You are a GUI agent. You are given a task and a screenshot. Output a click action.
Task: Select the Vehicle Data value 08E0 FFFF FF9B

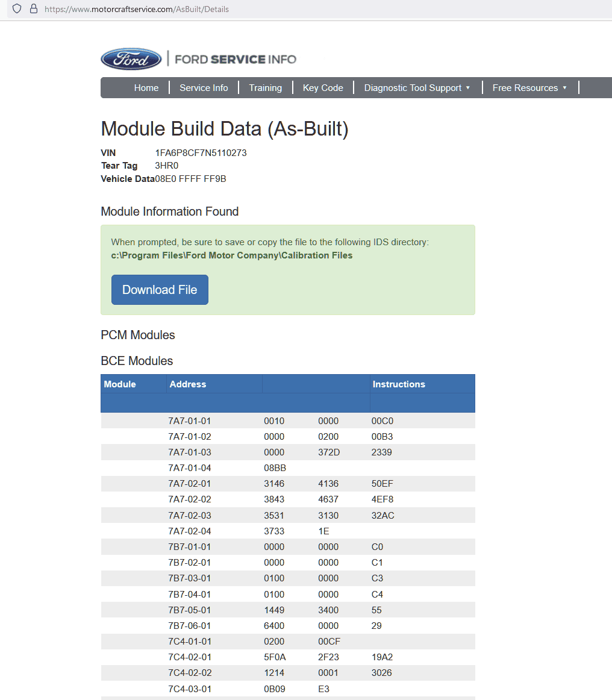(190, 178)
